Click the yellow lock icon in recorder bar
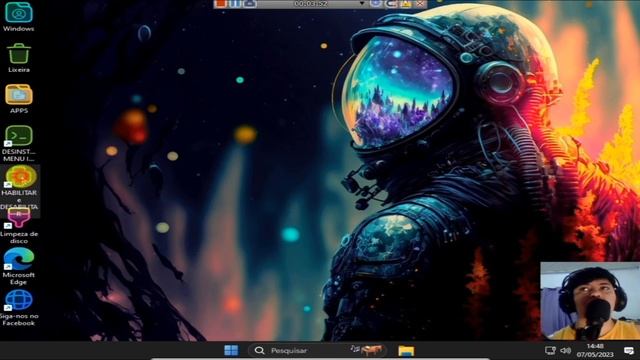This screenshot has width=640, height=360. pos(405,4)
